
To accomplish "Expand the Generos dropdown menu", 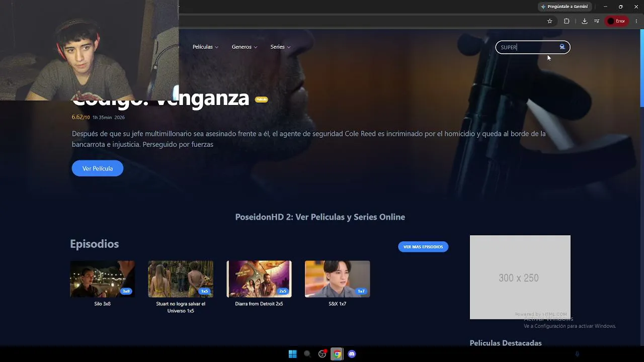I will (245, 47).
